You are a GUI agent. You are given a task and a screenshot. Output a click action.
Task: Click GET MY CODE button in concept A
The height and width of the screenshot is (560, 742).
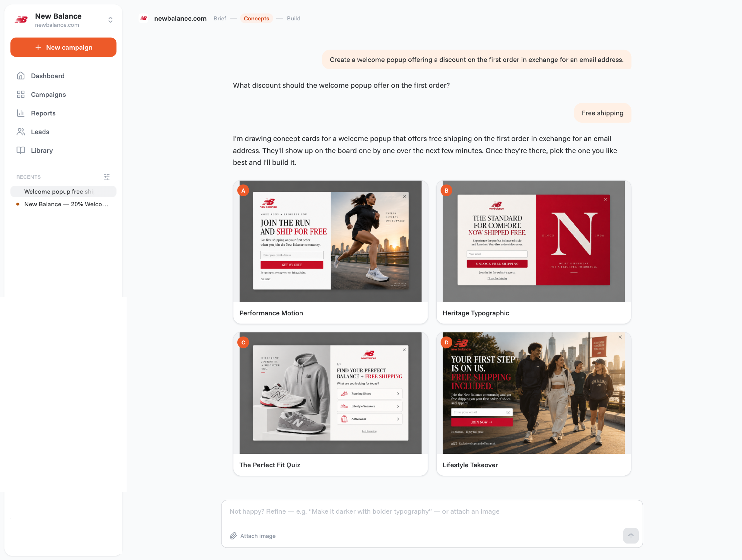click(292, 265)
